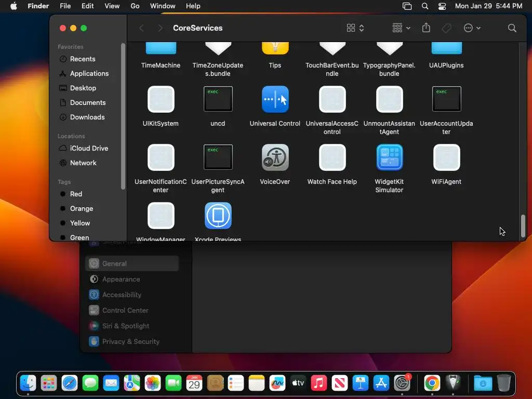The image size is (532, 399).
Task: Select Control Center in System Settings window
Action: point(132,311)
